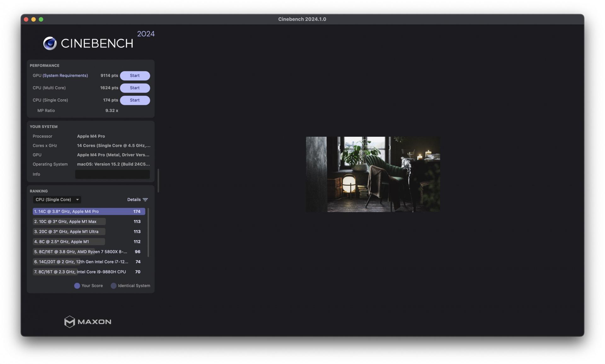The width and height of the screenshot is (605, 364).
Task: Open the CPU (Single Core) ranking dropdown
Action: click(57, 199)
